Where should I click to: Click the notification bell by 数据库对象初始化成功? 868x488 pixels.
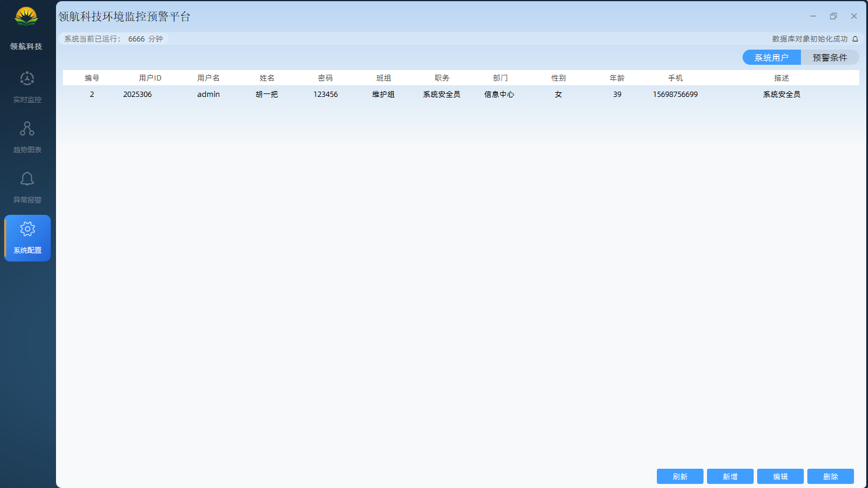(x=855, y=39)
